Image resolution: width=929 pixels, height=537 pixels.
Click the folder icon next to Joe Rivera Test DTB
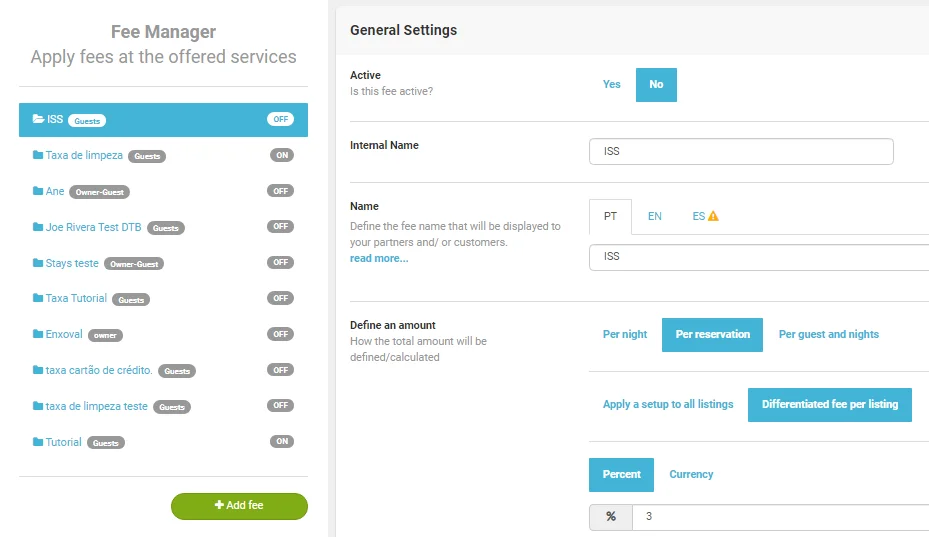coord(38,227)
